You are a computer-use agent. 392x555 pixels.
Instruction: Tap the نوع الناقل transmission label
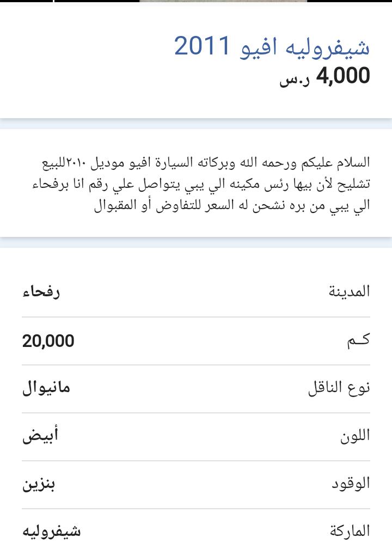point(339,388)
